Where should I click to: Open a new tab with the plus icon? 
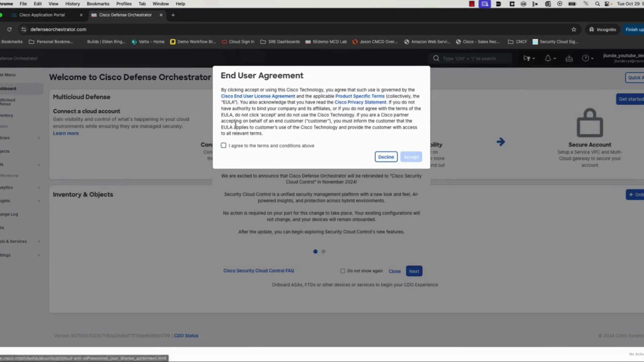(173, 15)
